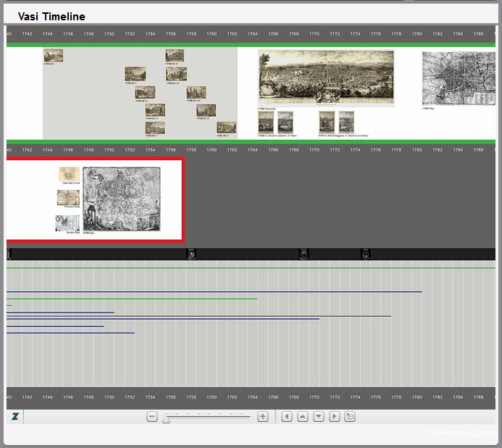Click year 1764 on the top timeline
This screenshot has width=502, height=448.
click(x=253, y=34)
